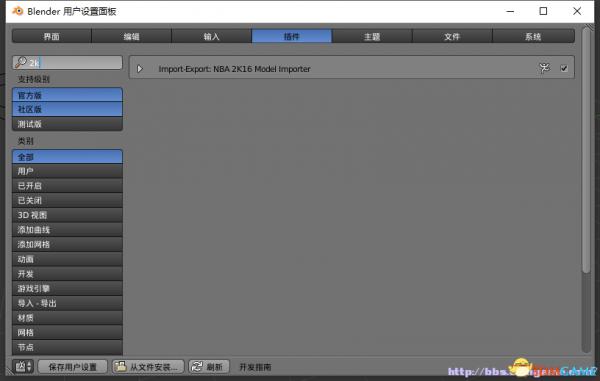
Task: Expand the NBA 2K16 Model Importer details triangle
Action: click(x=140, y=69)
